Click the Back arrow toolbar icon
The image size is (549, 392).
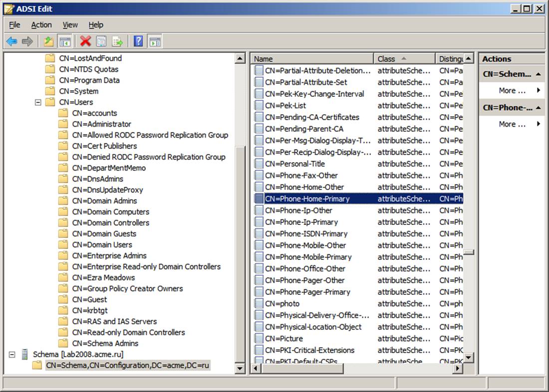(x=11, y=41)
